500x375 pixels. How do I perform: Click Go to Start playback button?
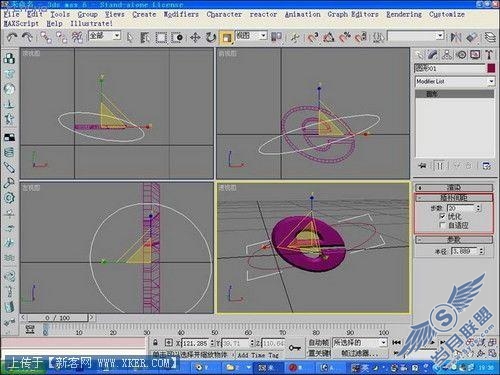click(396, 343)
